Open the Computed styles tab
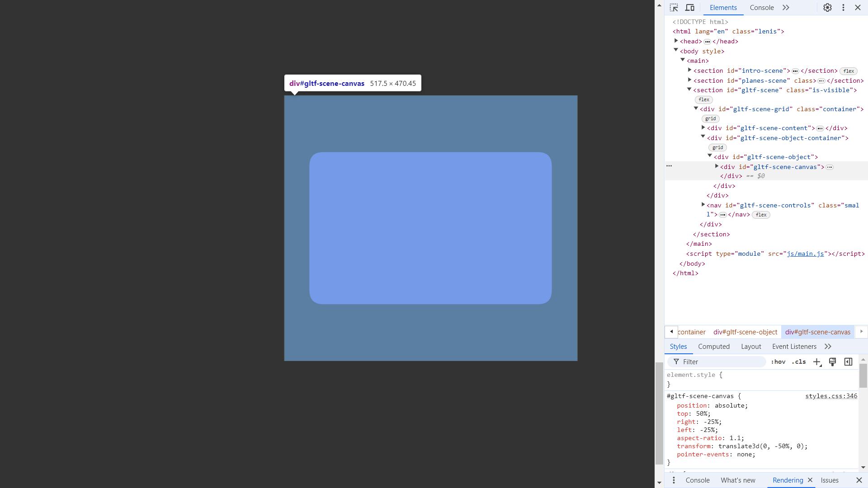 coord(714,347)
